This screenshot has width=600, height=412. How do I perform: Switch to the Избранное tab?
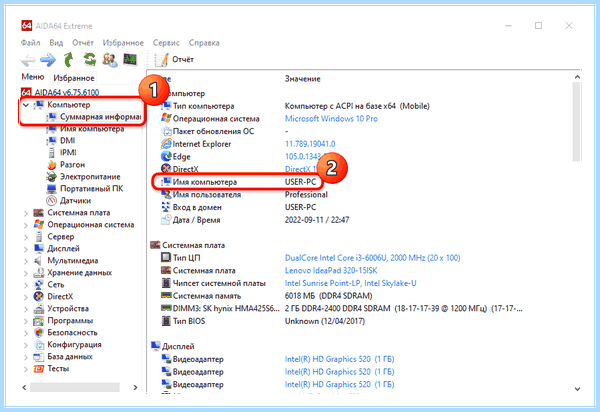pyautogui.click(x=74, y=78)
